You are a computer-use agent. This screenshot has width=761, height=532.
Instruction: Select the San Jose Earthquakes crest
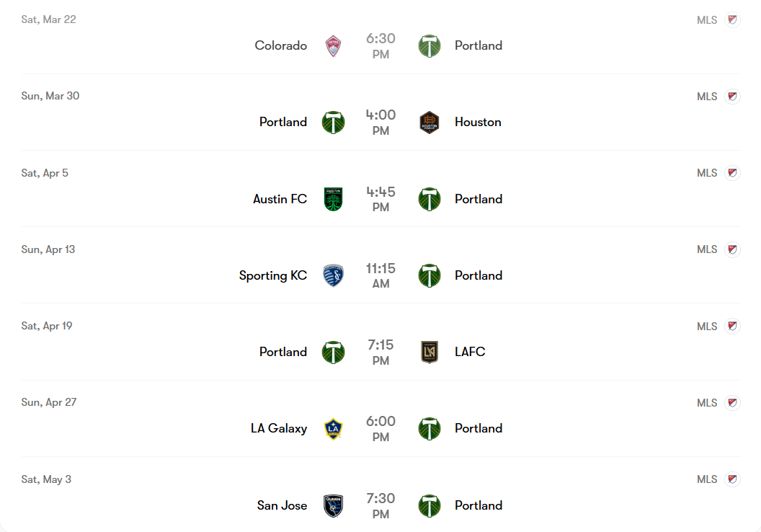[333, 505]
